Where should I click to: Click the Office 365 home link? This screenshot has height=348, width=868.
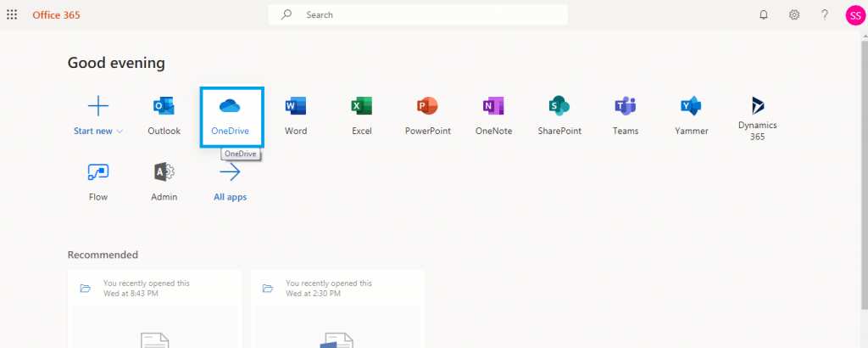[56, 15]
